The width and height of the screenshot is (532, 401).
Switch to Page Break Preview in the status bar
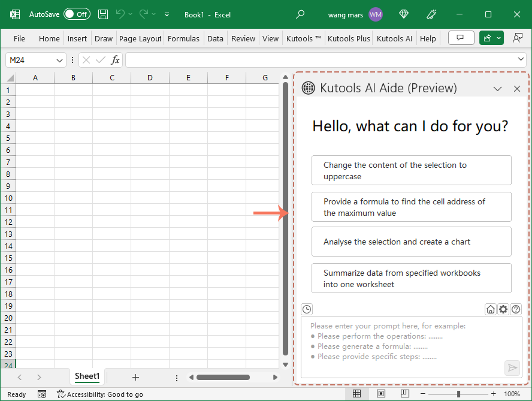[405, 394]
